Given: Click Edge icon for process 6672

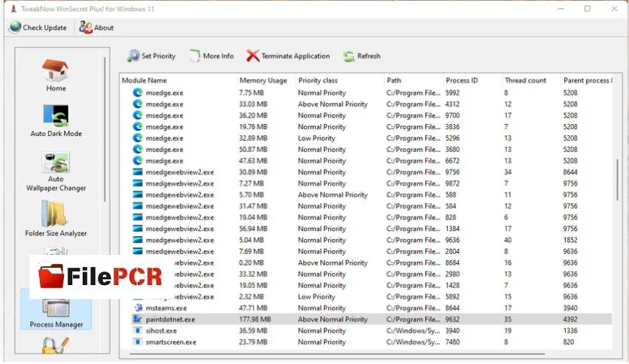Looking at the screenshot, I should tap(138, 161).
